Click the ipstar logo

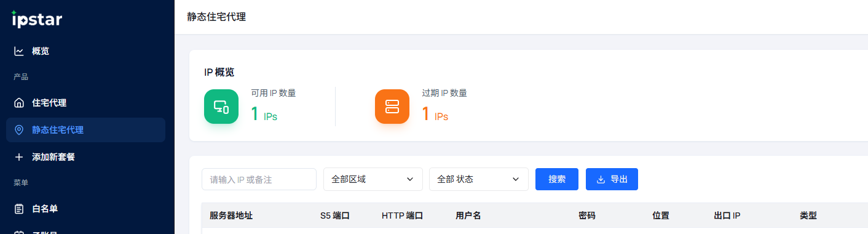tap(37, 20)
